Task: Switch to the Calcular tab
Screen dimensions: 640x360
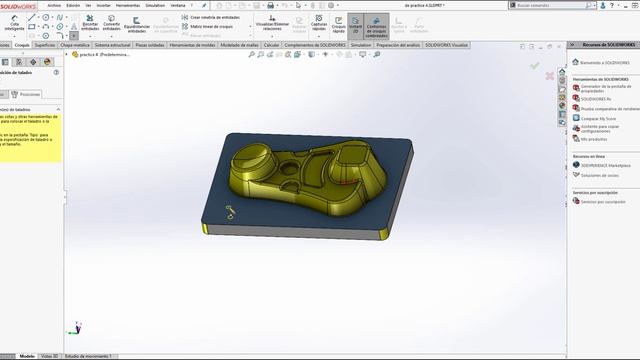Action: (271, 45)
